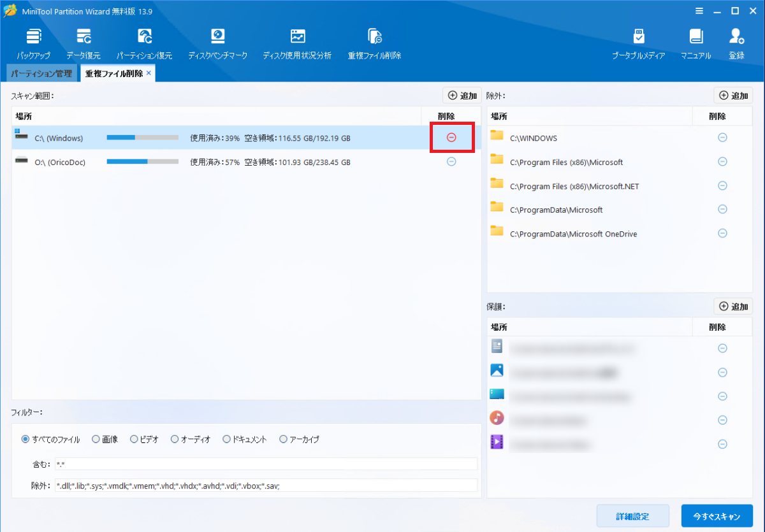
Task: Click the 除外 extensions filter field
Action: click(265, 485)
